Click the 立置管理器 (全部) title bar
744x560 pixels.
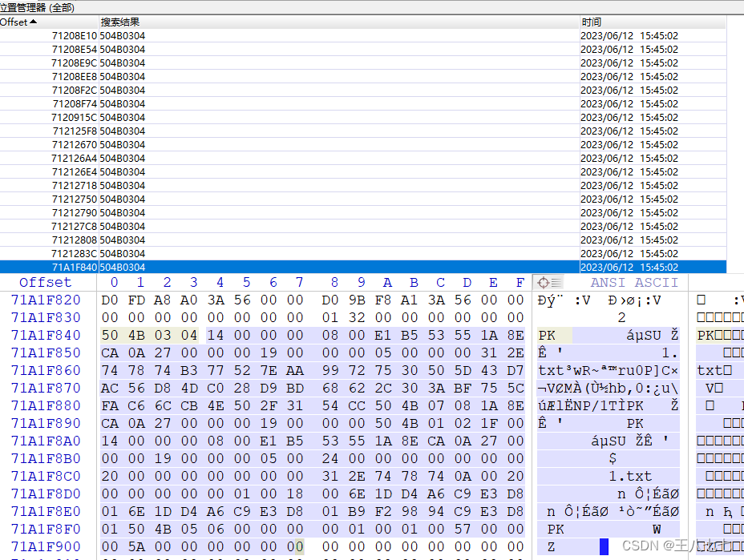click(x=36, y=6)
